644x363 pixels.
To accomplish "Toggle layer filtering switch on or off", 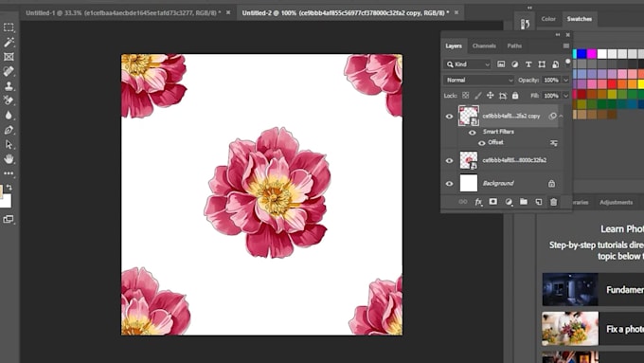I will tap(567, 63).
